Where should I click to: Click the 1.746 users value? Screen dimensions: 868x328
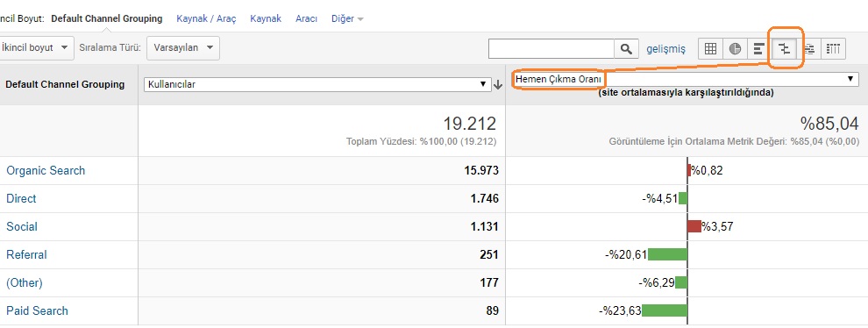484,198
